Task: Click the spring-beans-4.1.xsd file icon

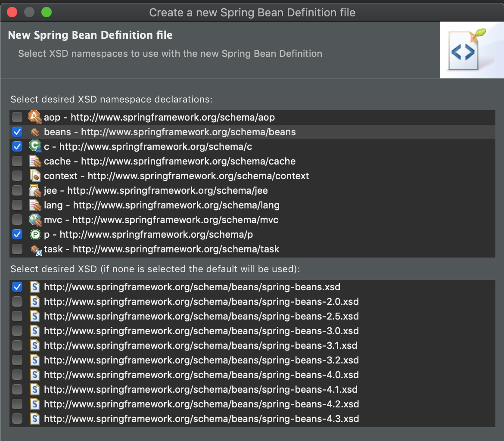Action: pos(35,389)
